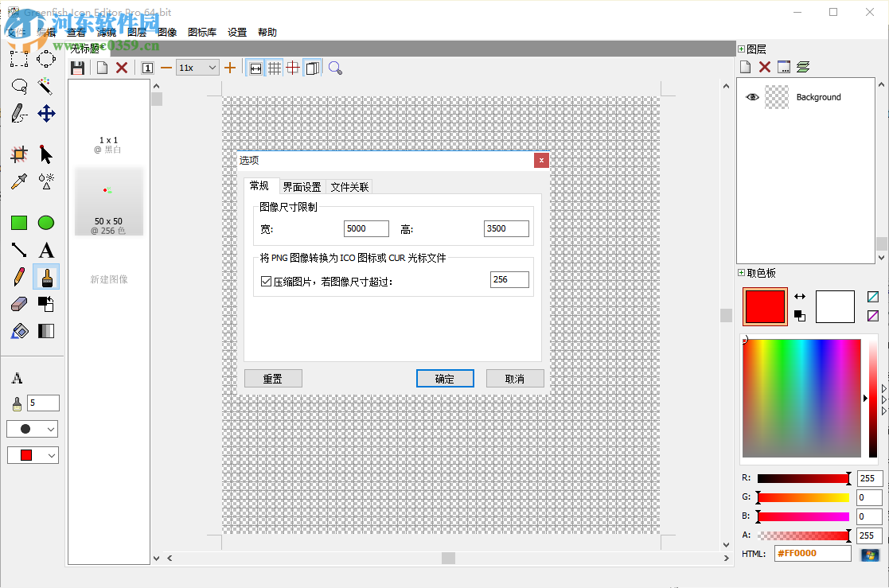Save the current icon with the floppy disk icon

(x=77, y=68)
